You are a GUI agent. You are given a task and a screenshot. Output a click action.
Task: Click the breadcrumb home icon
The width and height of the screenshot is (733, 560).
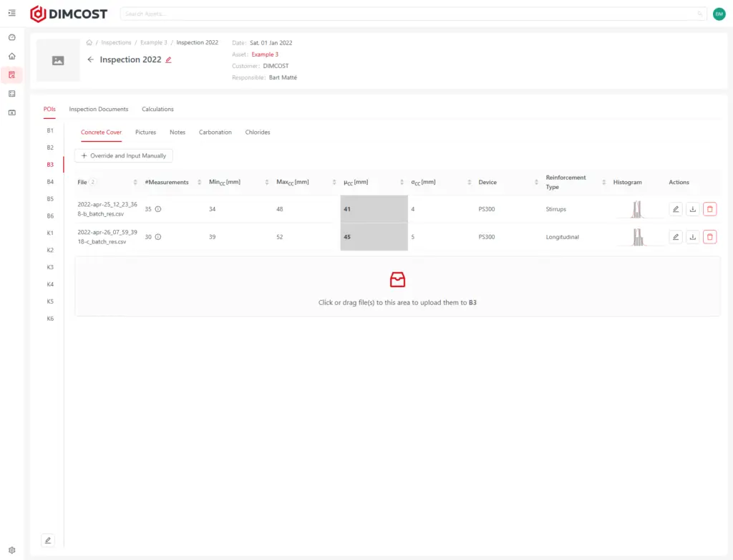89,42
